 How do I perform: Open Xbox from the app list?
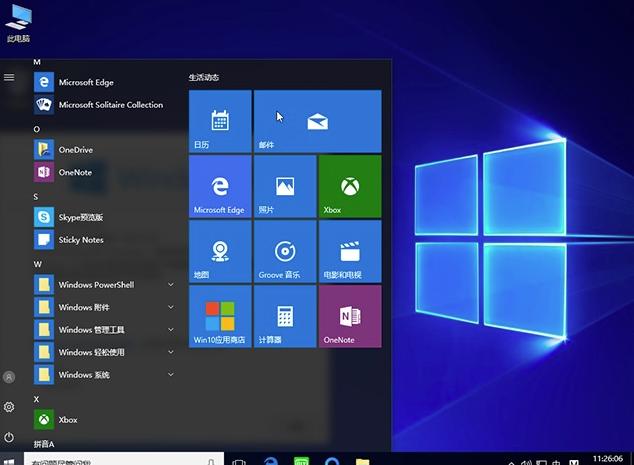[x=105, y=420]
